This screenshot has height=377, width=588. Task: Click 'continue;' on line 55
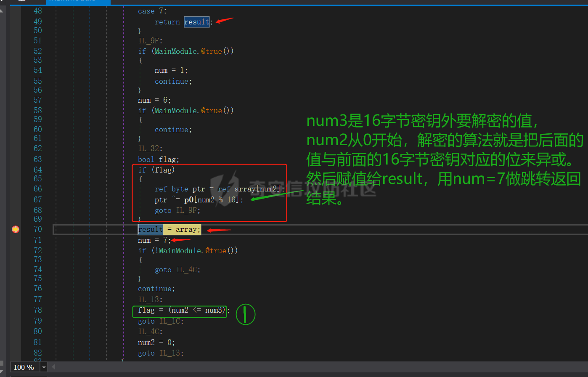click(x=173, y=81)
